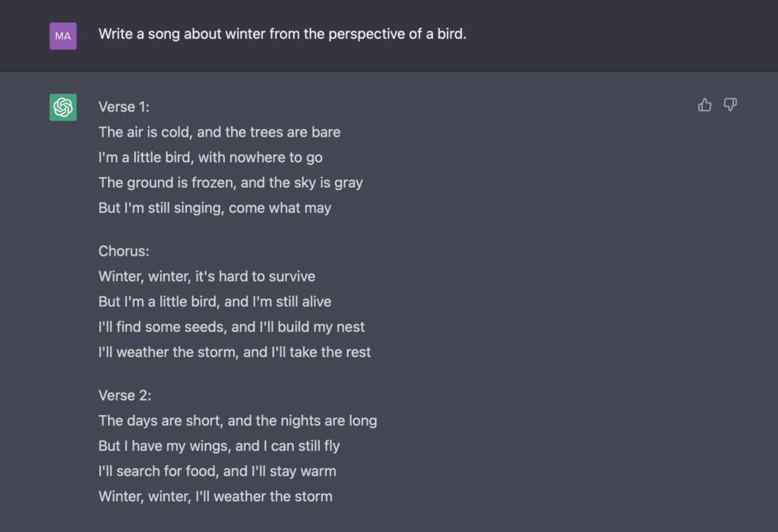Screen dimensions: 778x532
Task: Click the line "The ground is frozen"
Action: click(230, 182)
